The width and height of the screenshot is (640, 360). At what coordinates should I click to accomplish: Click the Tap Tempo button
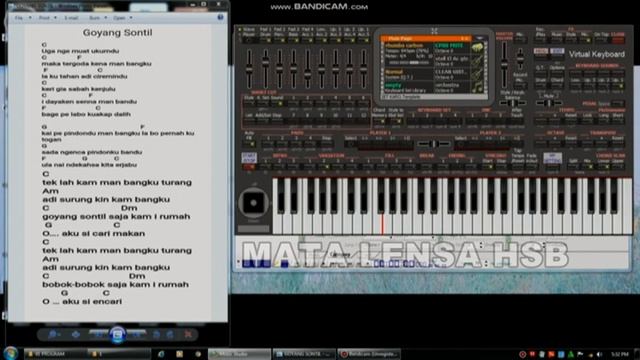pos(517,167)
